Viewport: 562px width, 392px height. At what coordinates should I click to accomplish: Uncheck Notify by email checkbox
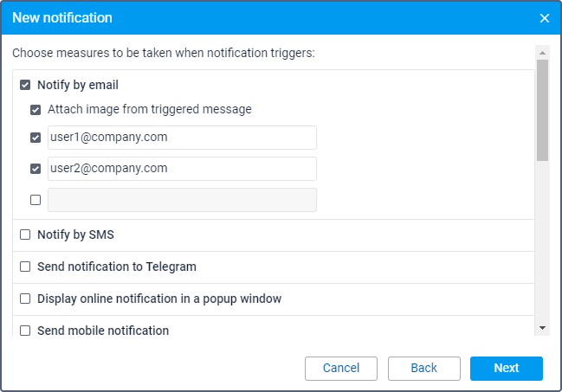25,86
